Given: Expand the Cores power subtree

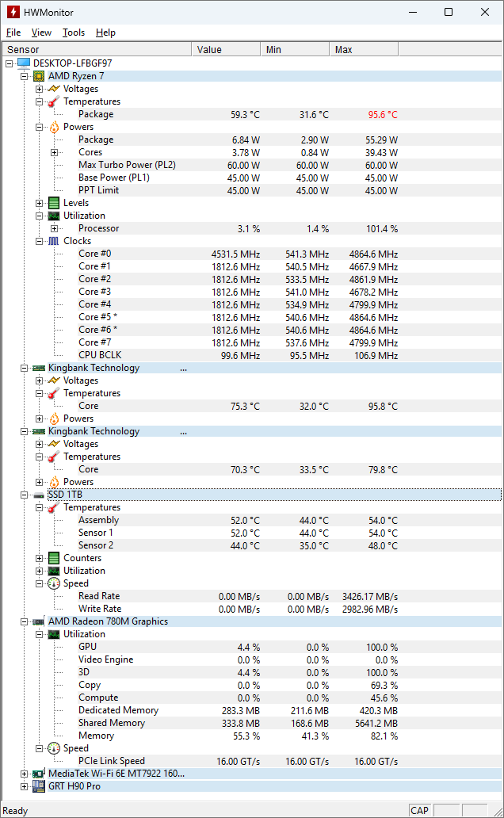Looking at the screenshot, I should [x=54, y=152].
